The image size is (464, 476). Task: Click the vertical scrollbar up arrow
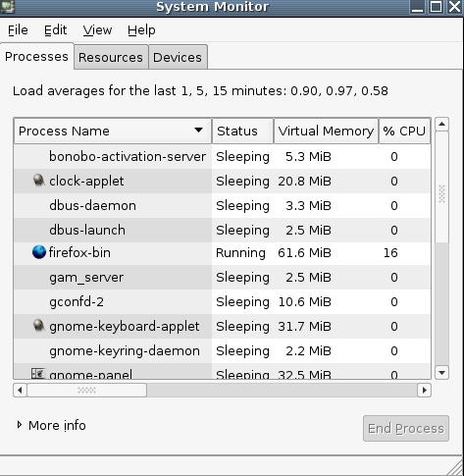pyautogui.click(x=441, y=125)
